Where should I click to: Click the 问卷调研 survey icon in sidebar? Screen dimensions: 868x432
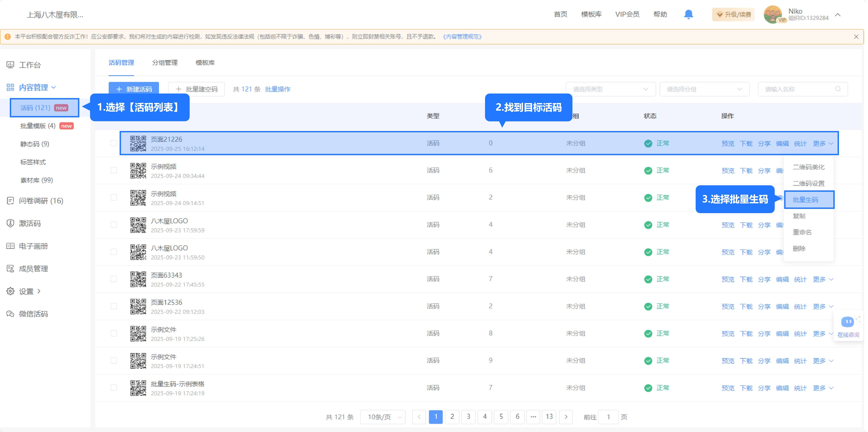[x=10, y=201]
